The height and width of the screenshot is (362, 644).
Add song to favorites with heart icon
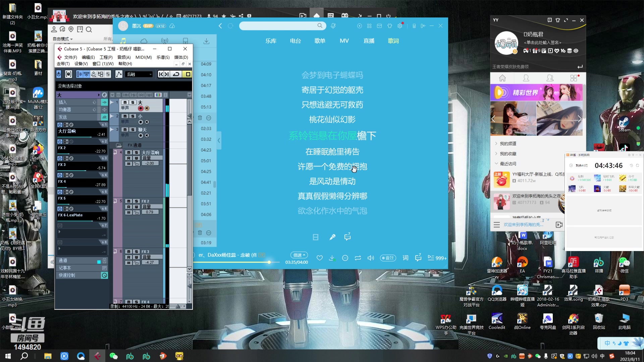point(319,258)
